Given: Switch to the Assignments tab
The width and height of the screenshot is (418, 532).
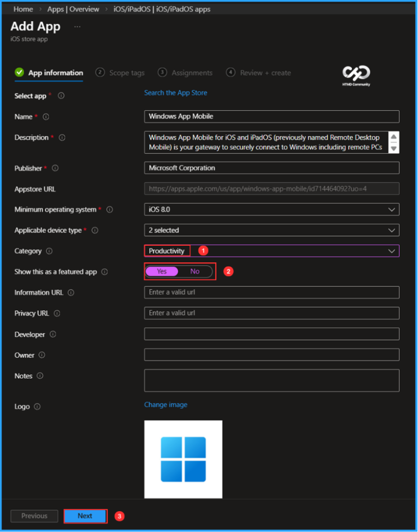Looking at the screenshot, I should point(191,73).
